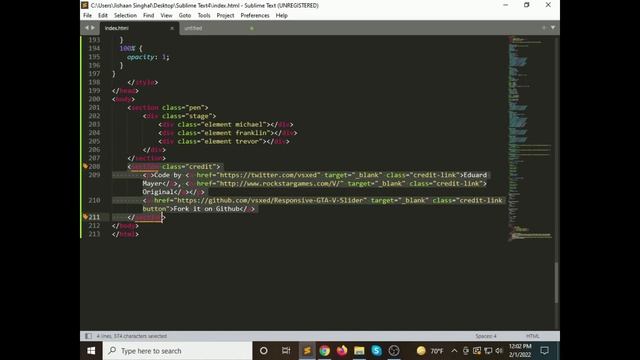Open the Windows Start menu
Viewport: 640px width, 360px height.
(x=91, y=351)
